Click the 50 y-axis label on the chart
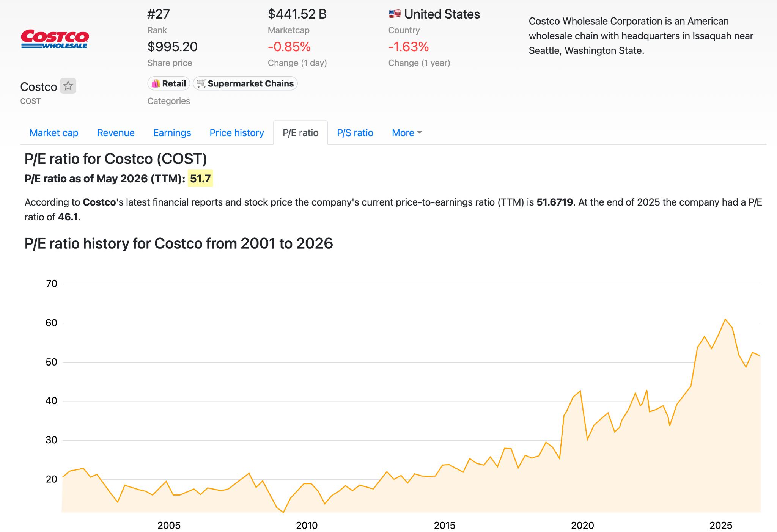 pos(52,362)
